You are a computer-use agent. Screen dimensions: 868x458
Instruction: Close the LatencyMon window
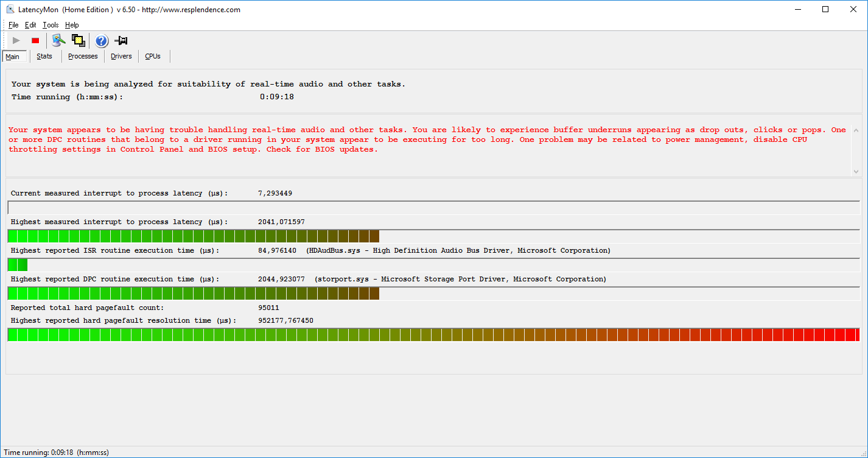tap(853, 10)
